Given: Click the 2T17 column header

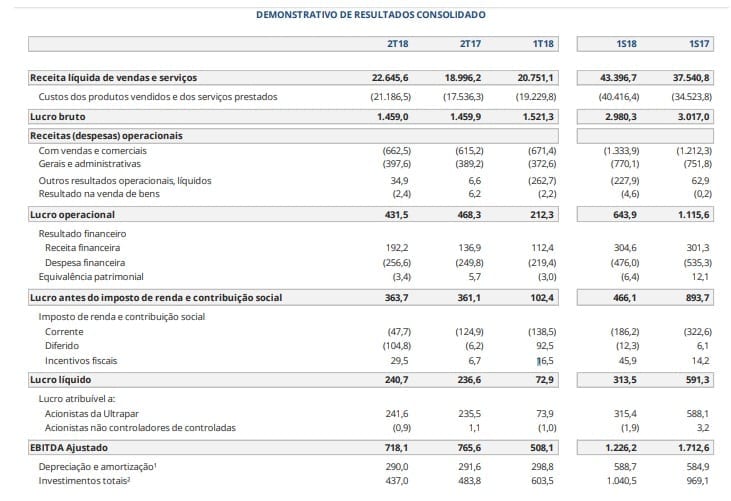Looking at the screenshot, I should tap(470, 44).
